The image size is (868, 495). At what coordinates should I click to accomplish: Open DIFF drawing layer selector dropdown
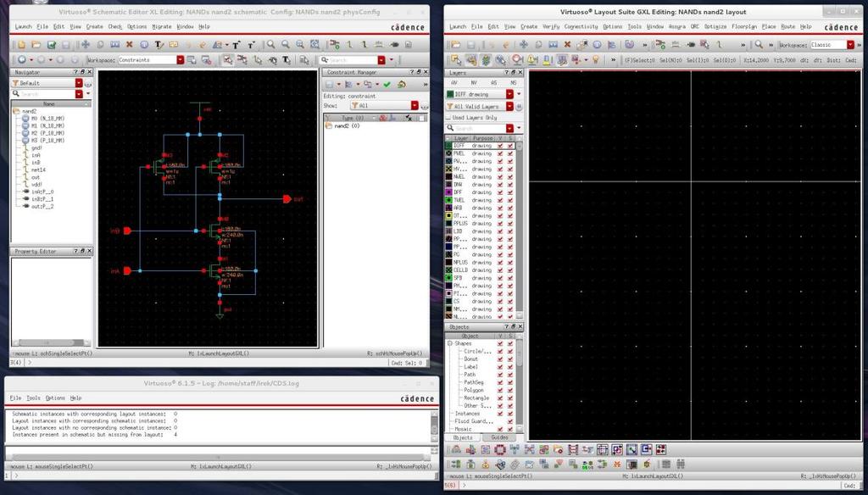tap(509, 94)
